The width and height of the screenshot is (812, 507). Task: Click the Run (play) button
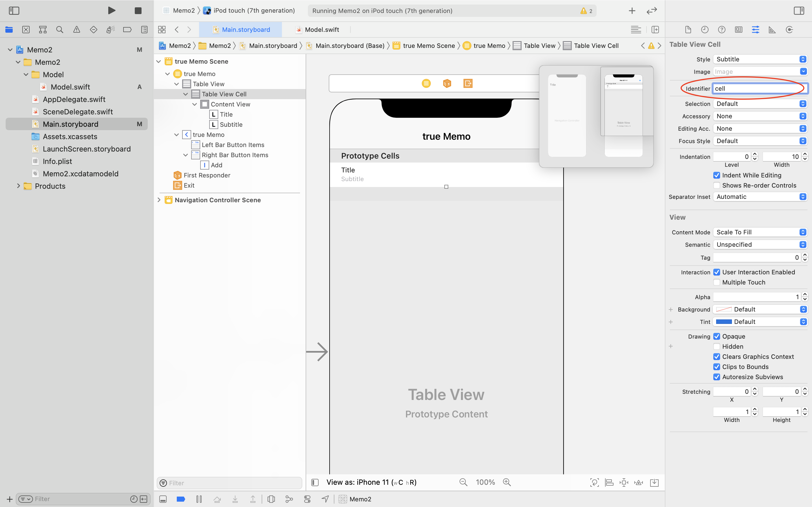coord(112,11)
